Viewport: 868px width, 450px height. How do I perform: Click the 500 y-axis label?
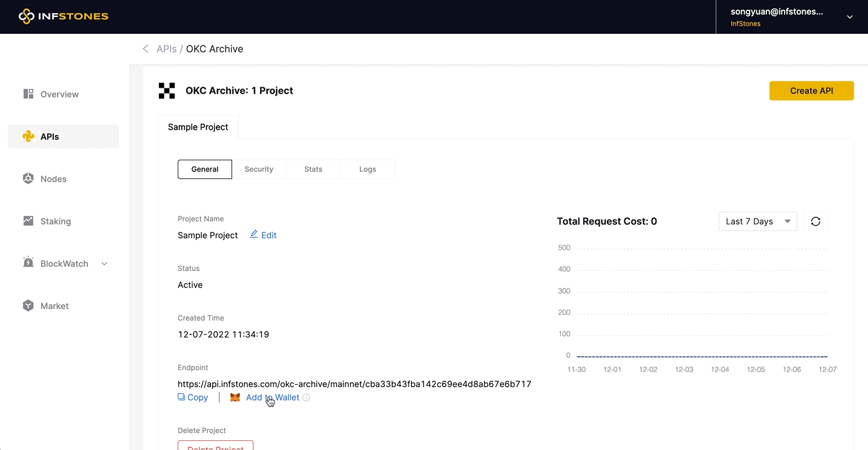click(x=564, y=248)
